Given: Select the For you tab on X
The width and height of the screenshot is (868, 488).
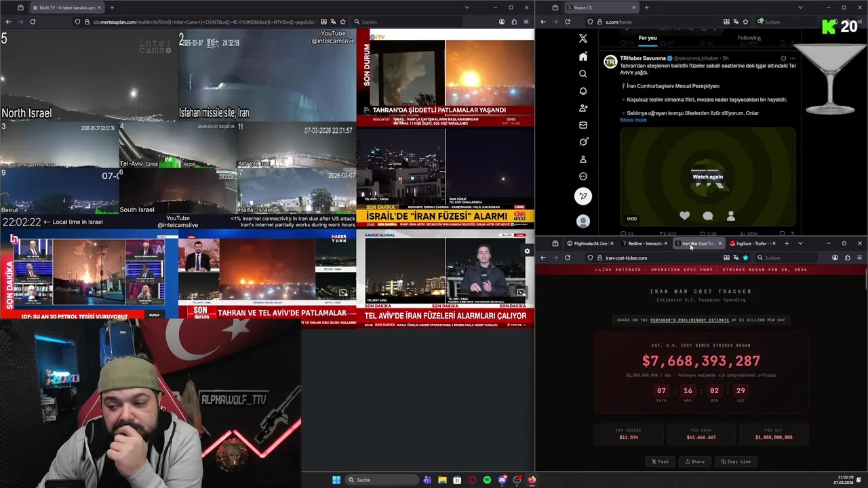Looking at the screenshot, I should [x=648, y=38].
